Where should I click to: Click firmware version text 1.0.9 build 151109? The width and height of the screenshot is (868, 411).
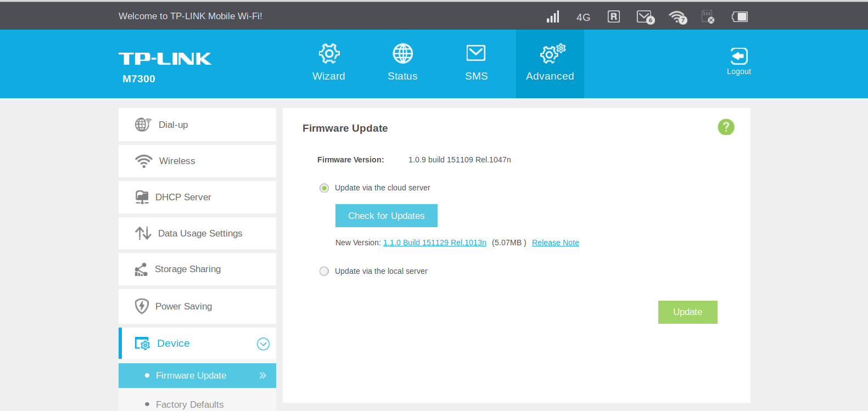click(x=460, y=160)
